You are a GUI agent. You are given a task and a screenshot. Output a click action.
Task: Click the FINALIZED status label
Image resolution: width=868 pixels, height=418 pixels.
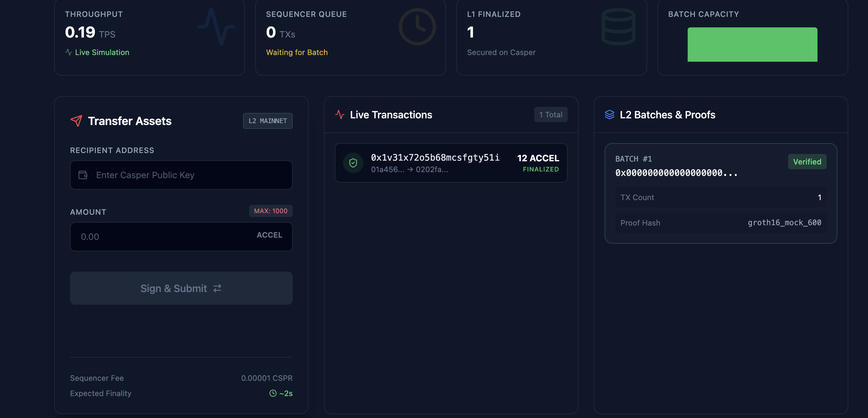click(x=541, y=169)
